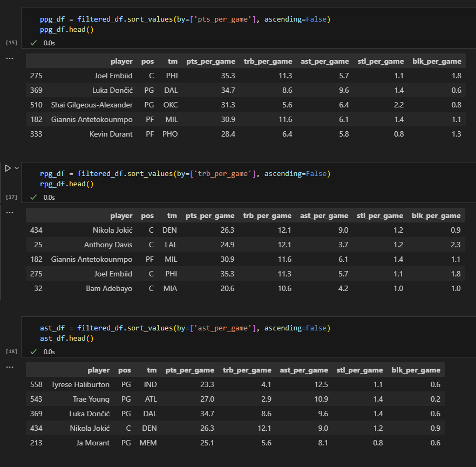The image size is (476, 467).
Task: Click the rpg_df.head() code line
Action: 67,184
